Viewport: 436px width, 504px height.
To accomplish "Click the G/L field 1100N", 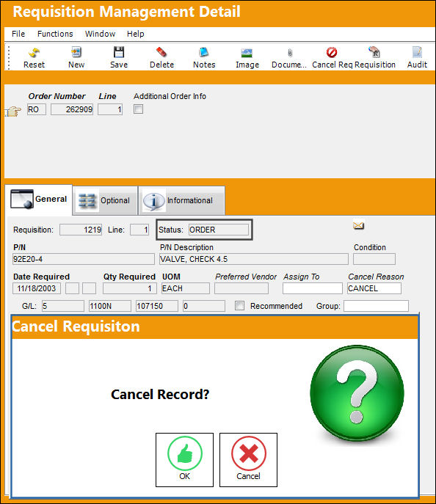I will pos(110,306).
